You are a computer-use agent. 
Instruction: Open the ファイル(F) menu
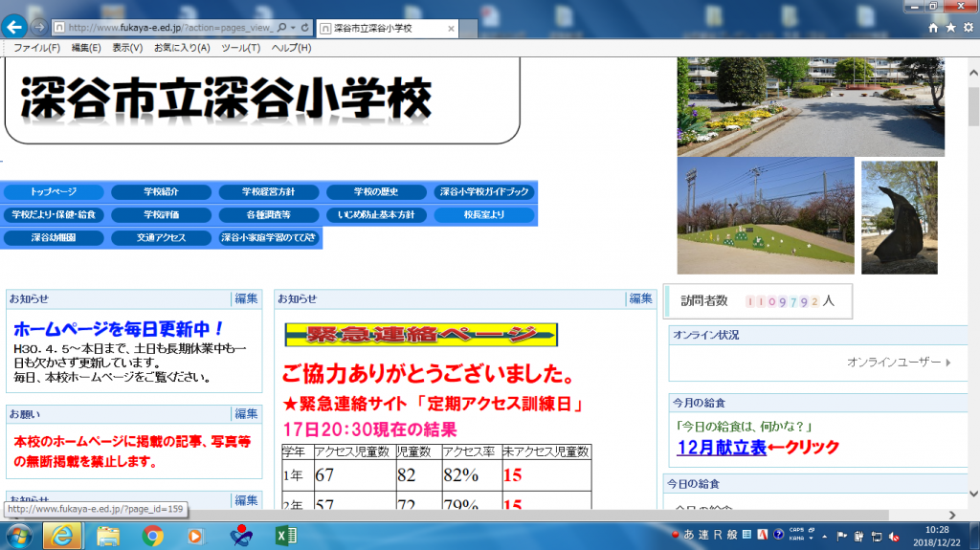pos(36,48)
